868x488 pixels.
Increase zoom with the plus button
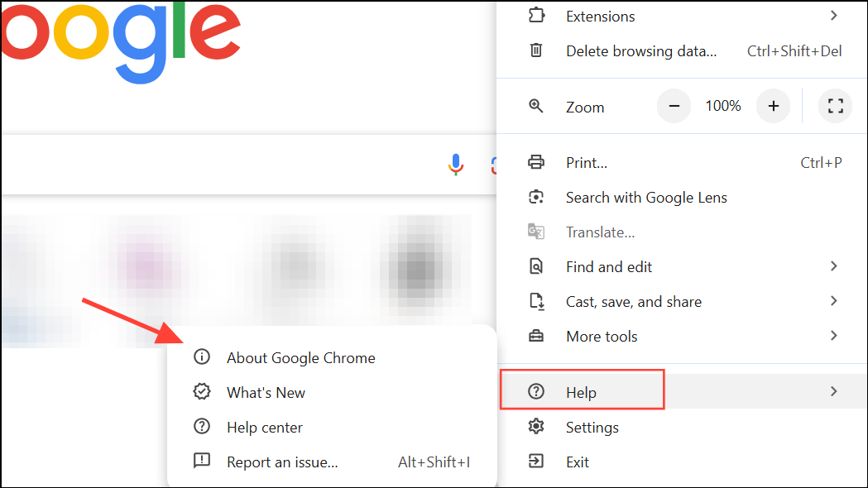(x=774, y=106)
